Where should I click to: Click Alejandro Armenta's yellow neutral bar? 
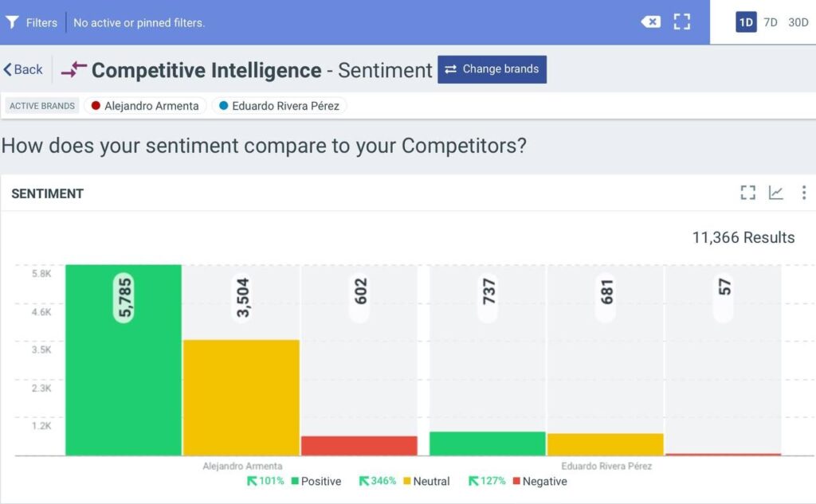[241, 398]
